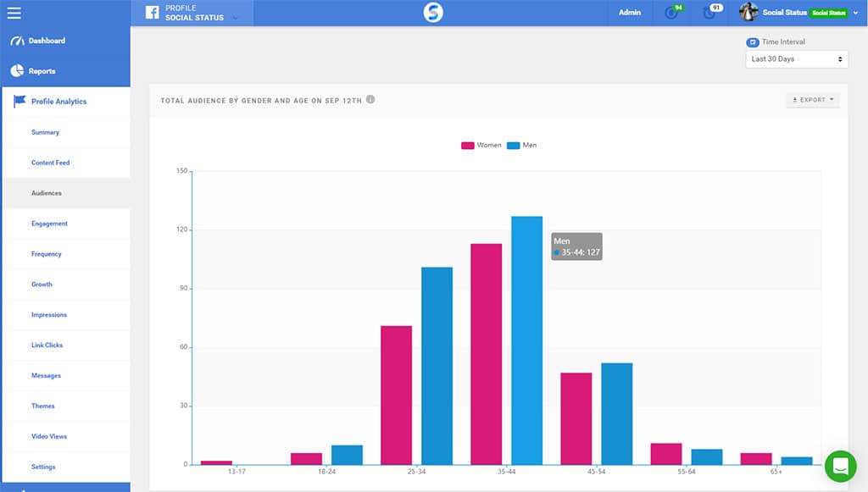Toggle the Men legend series
Screen dimensions: 868x492
521,146
